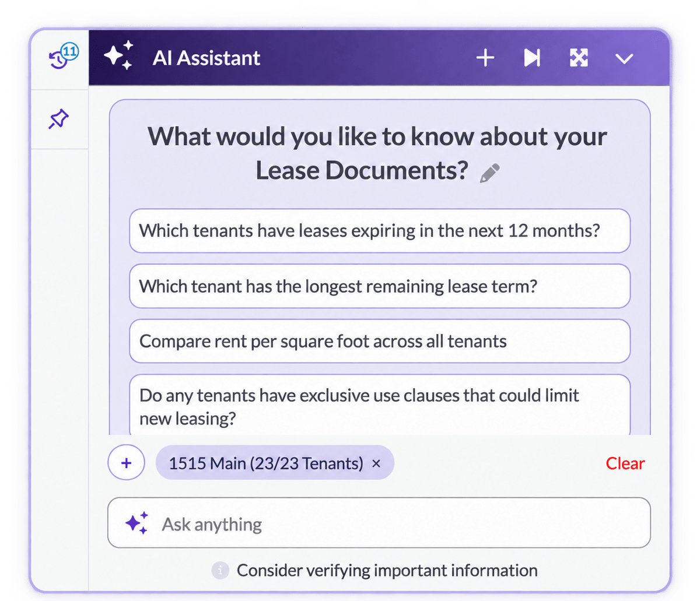Image resolution: width=700 pixels, height=601 pixels.
Task: Edit the Lease Documents heading pencil
Action: (x=489, y=173)
